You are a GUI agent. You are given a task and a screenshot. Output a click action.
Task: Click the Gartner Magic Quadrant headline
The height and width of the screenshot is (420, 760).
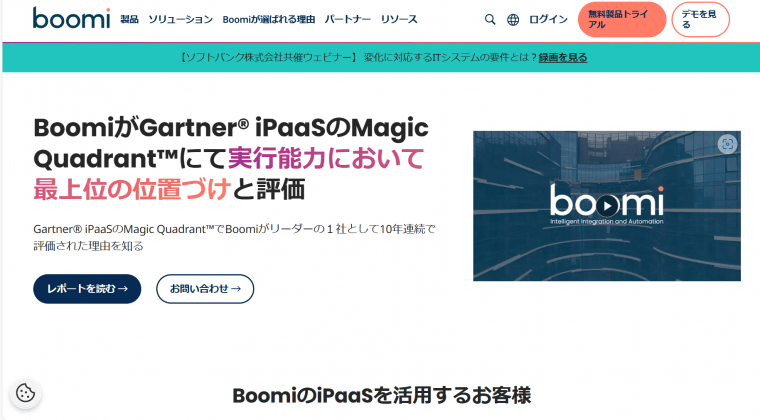coord(231,158)
